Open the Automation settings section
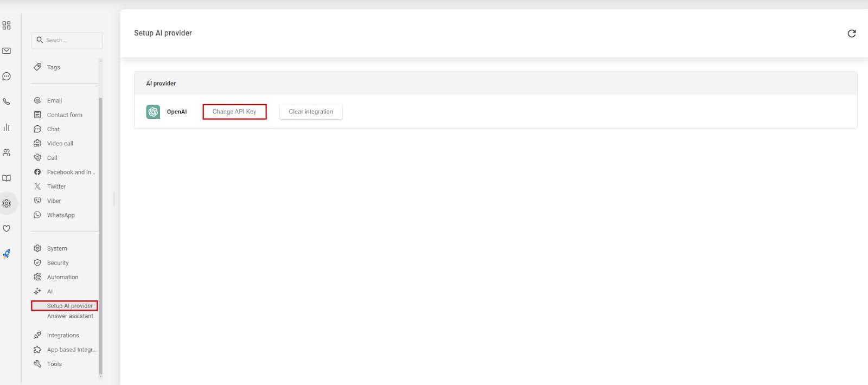The height and width of the screenshot is (385, 868). [x=64, y=277]
